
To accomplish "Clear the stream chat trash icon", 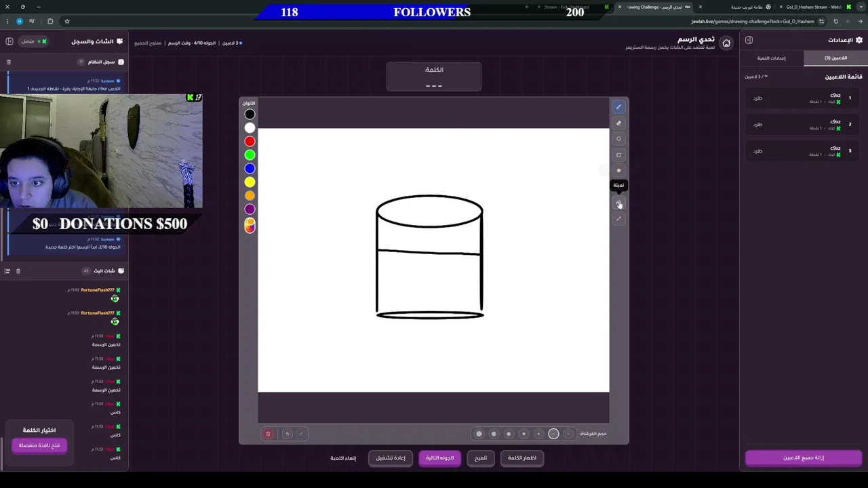I will [x=18, y=271].
